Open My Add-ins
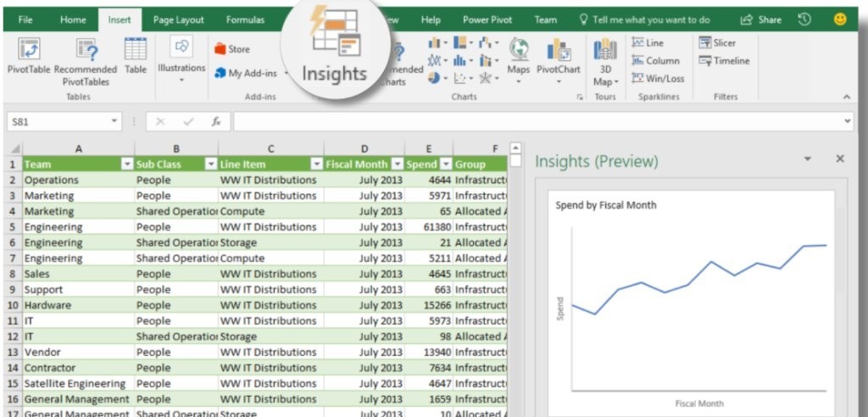The image size is (868, 417). point(246,73)
